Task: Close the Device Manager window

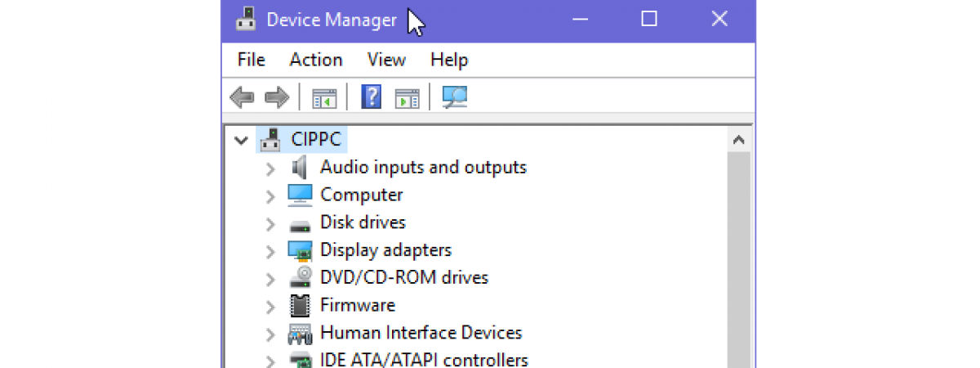Action: coord(719,20)
